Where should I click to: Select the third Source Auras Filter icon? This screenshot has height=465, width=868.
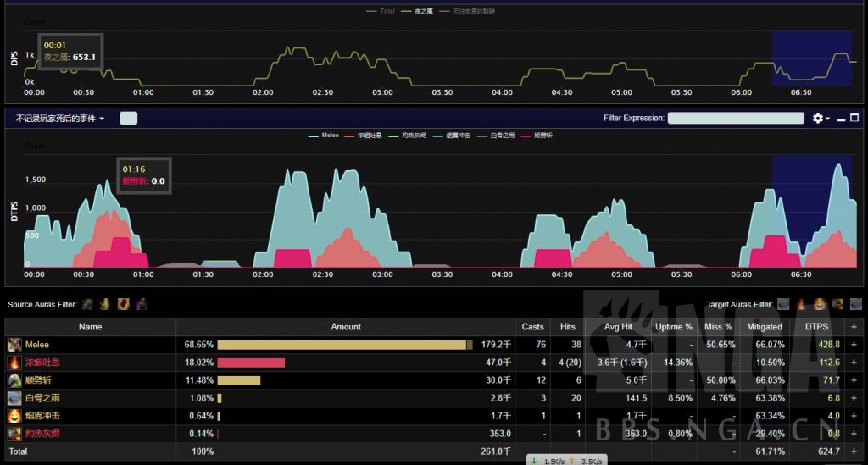[x=123, y=304]
